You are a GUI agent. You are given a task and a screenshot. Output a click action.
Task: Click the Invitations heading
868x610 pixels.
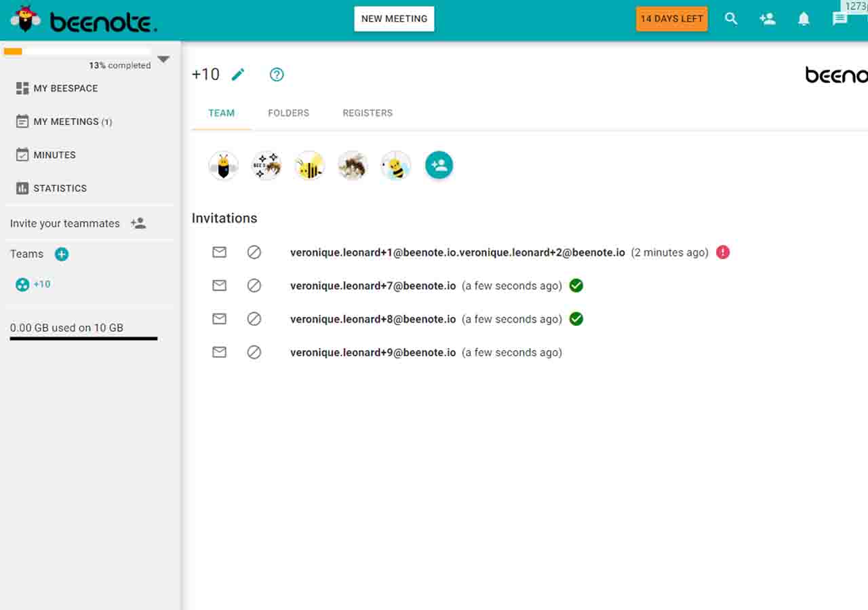pos(224,218)
